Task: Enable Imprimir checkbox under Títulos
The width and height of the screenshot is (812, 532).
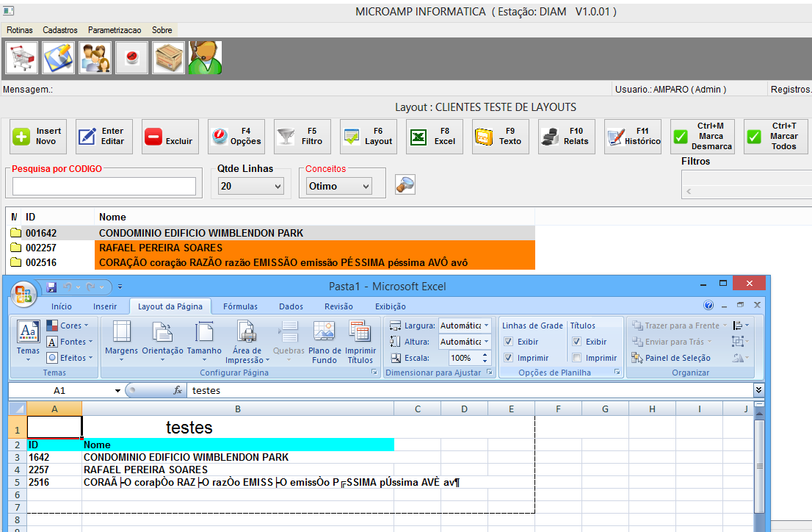Action: click(577, 358)
